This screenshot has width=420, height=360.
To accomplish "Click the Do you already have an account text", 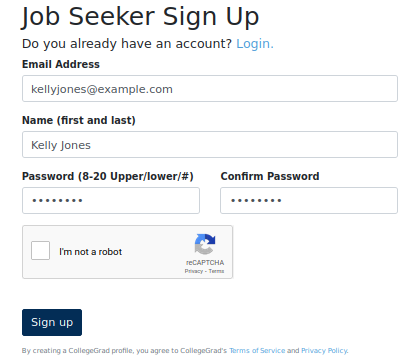I will tap(127, 44).
